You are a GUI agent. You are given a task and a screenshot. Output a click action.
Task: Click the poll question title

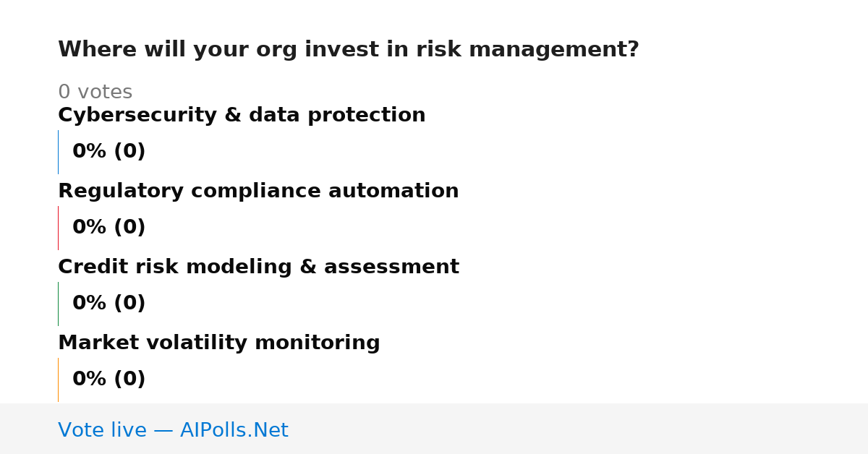point(349,50)
